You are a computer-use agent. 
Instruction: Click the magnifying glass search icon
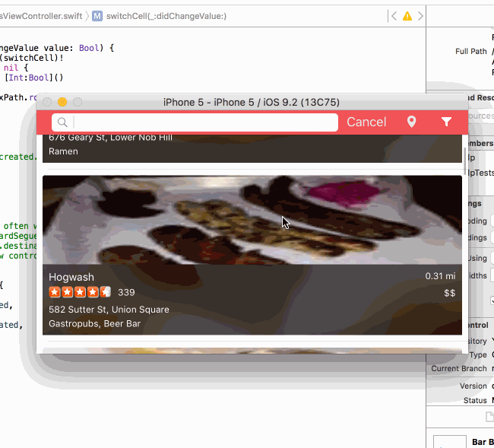pyautogui.click(x=62, y=122)
